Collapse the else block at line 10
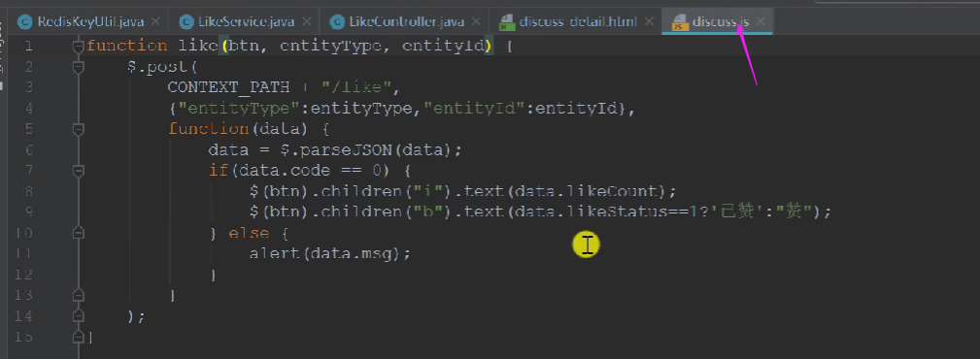The height and width of the screenshot is (359, 980). (x=78, y=233)
